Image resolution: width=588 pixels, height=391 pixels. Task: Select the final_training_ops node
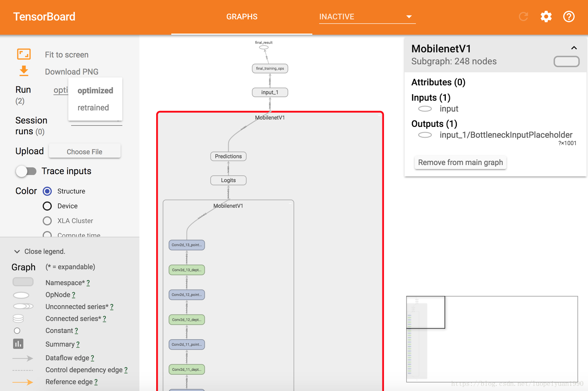(270, 68)
